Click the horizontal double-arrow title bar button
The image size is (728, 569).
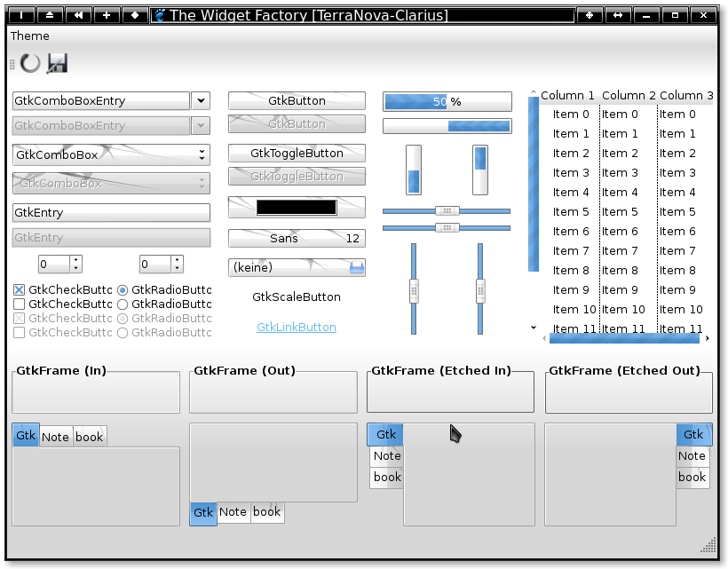(618, 15)
